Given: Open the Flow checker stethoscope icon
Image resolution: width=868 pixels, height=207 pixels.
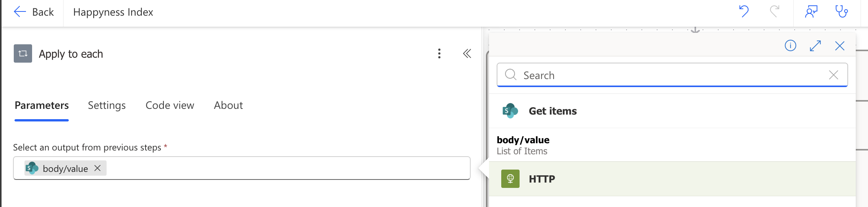Looking at the screenshot, I should tap(842, 11).
